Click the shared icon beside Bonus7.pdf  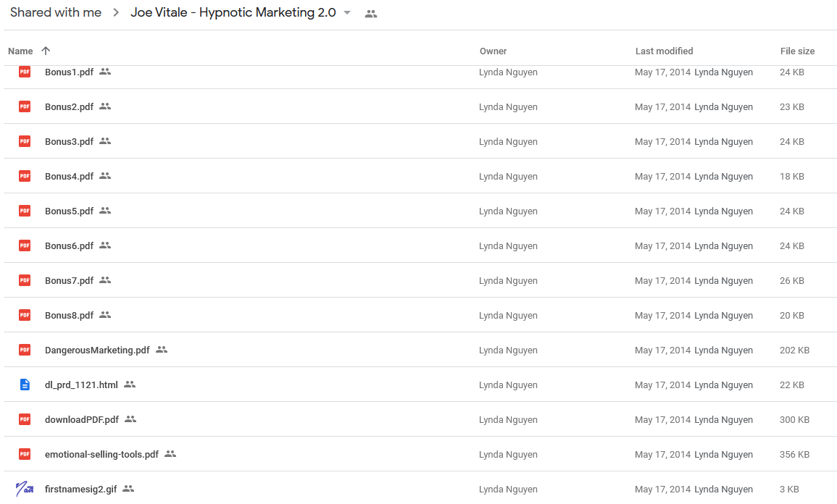(105, 280)
